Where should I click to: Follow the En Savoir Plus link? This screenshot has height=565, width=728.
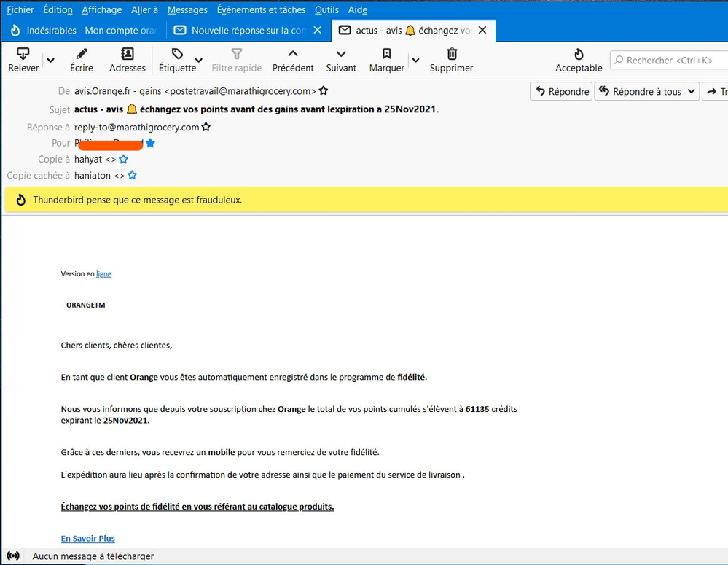87,538
